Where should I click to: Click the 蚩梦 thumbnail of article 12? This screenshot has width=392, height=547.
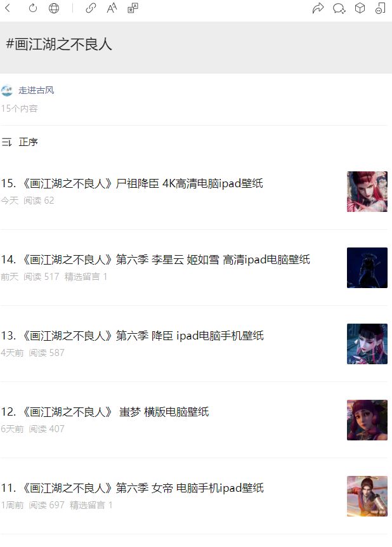(x=367, y=420)
